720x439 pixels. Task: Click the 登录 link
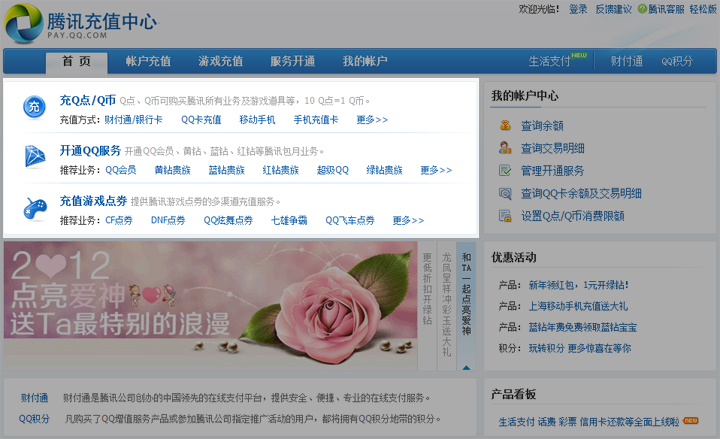[x=578, y=9]
